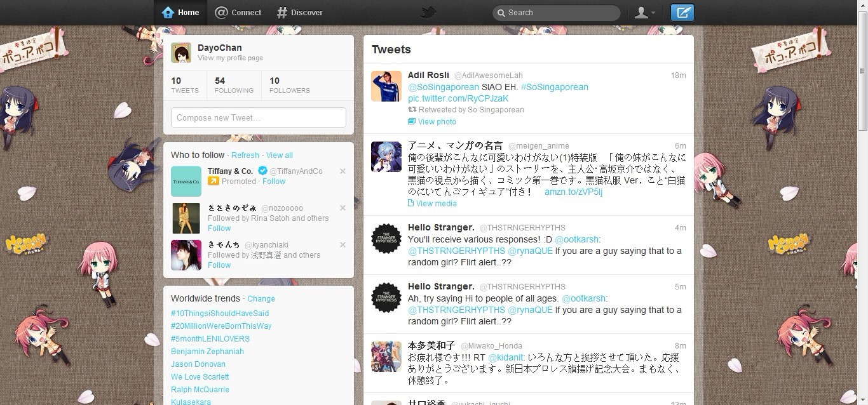The width and height of the screenshot is (868, 405).
Task: Click Hello Stranger avatar on 4m tweet
Action: pyautogui.click(x=386, y=239)
